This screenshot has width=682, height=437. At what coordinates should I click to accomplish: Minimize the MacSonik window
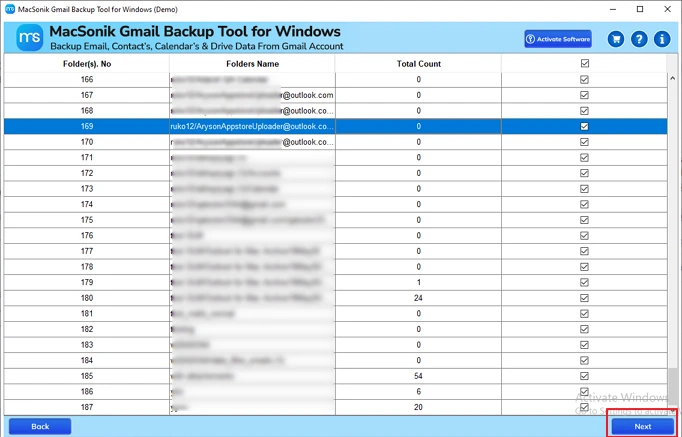tap(612, 9)
